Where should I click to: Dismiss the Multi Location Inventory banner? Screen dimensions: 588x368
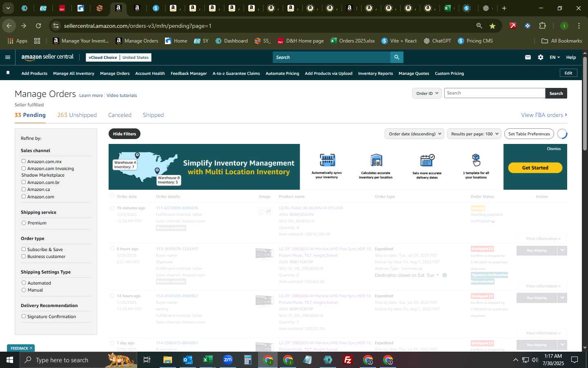[x=554, y=149]
